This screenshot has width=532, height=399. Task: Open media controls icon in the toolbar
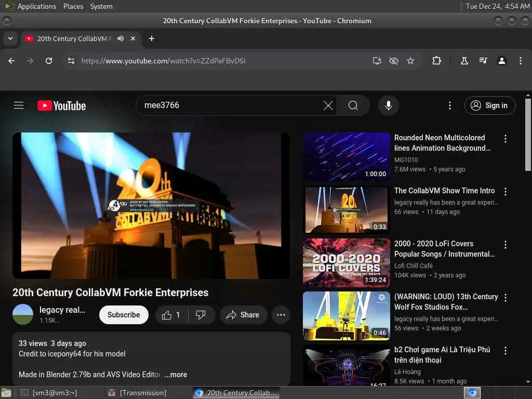click(x=483, y=61)
